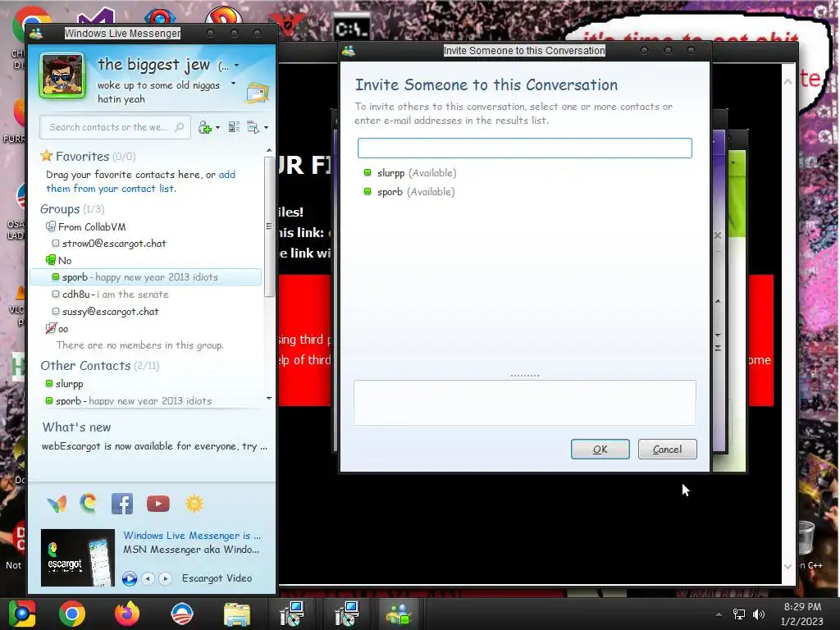The image size is (840, 630).
Task: Click the contact list scrollbar thumb
Action: tap(269, 225)
